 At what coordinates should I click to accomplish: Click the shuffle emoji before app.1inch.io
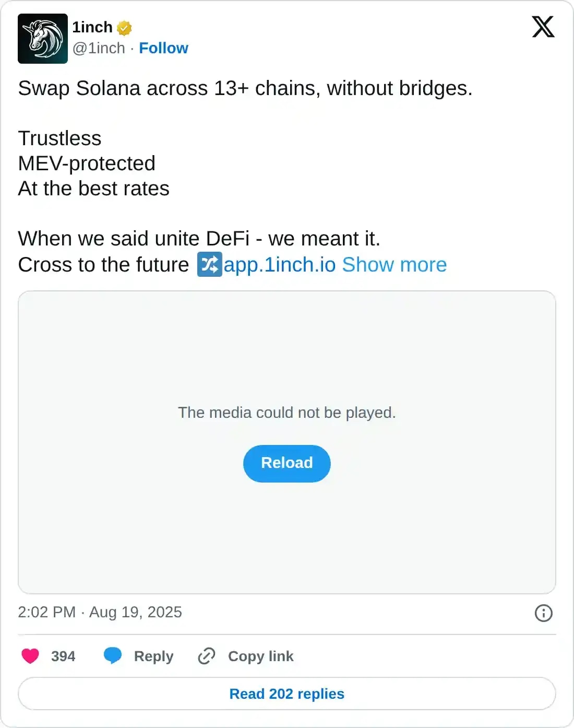coord(209,265)
